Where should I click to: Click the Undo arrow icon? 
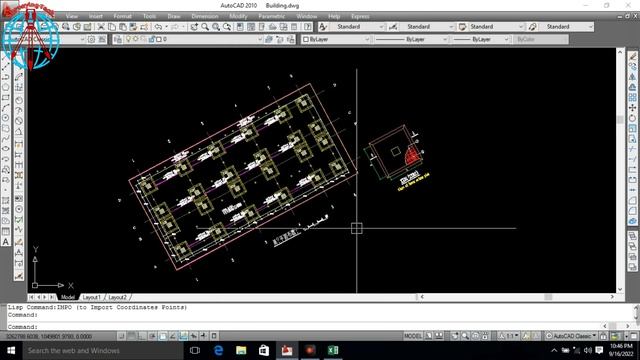coord(158,27)
